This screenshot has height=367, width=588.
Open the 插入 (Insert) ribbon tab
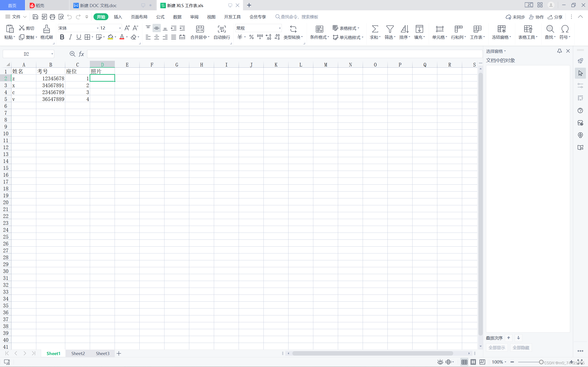pyautogui.click(x=118, y=17)
